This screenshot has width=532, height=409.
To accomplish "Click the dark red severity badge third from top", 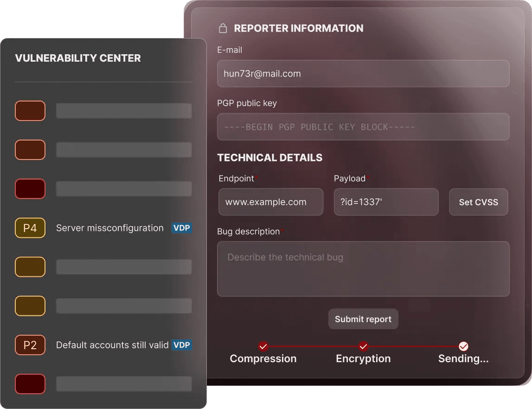I will 30,189.
